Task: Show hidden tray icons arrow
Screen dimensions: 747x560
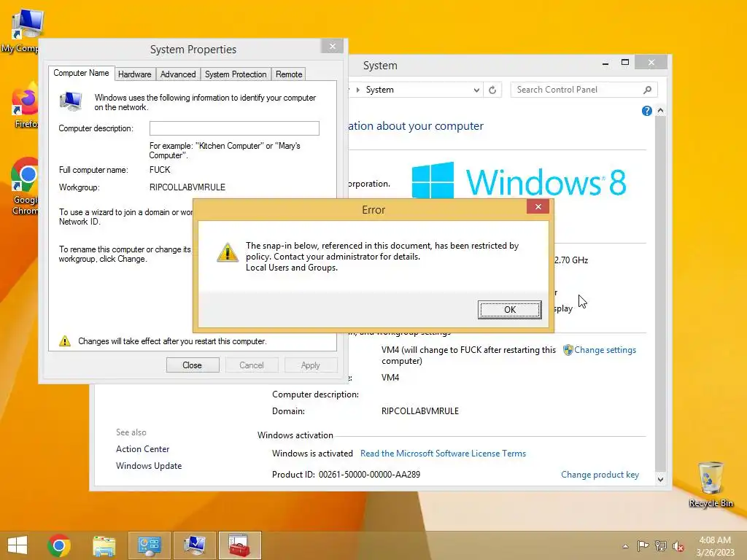Action: tap(625, 546)
